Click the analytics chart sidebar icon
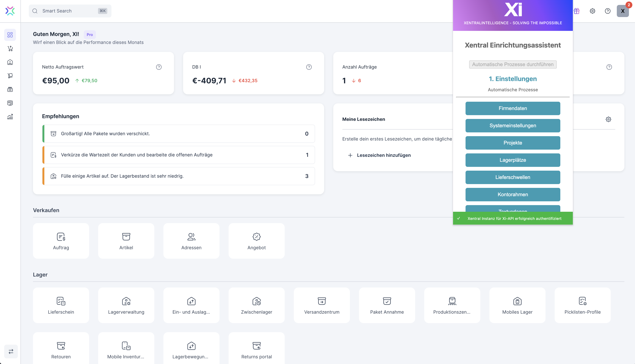This screenshot has height=364, width=635. tap(10, 117)
